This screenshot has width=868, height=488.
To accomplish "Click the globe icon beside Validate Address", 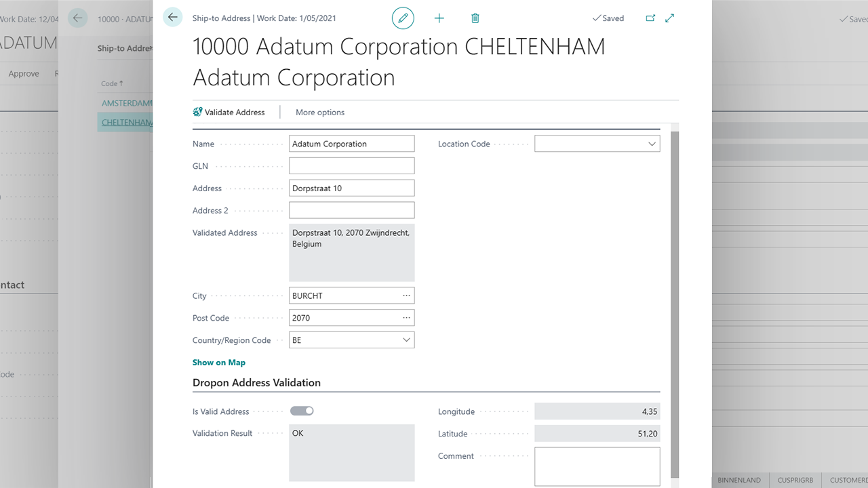I will click(197, 112).
